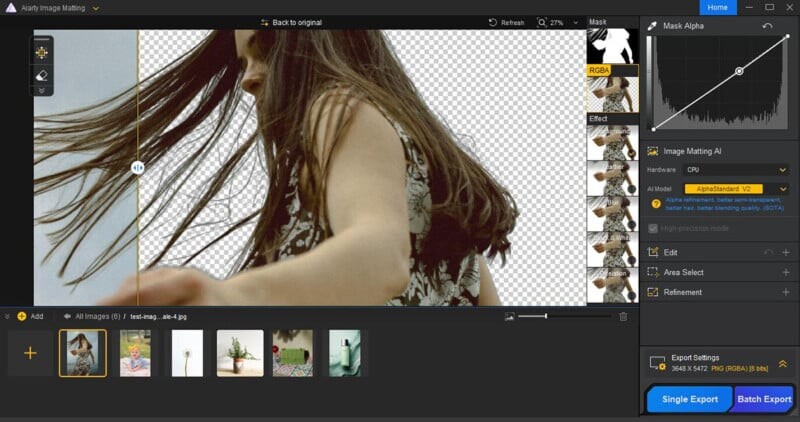The width and height of the screenshot is (800, 422).
Task: Reset the Mask Alpha curve with undo arrow
Action: (767, 25)
